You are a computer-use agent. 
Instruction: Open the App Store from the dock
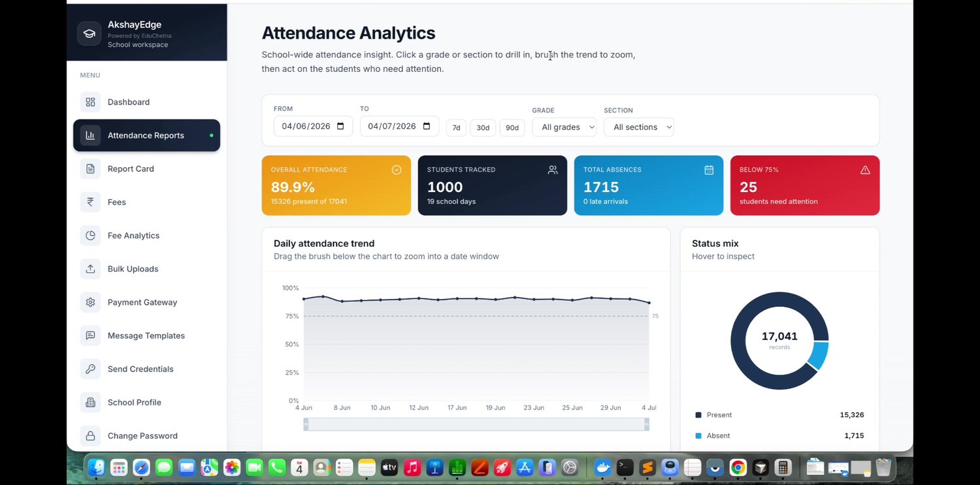pos(525,467)
